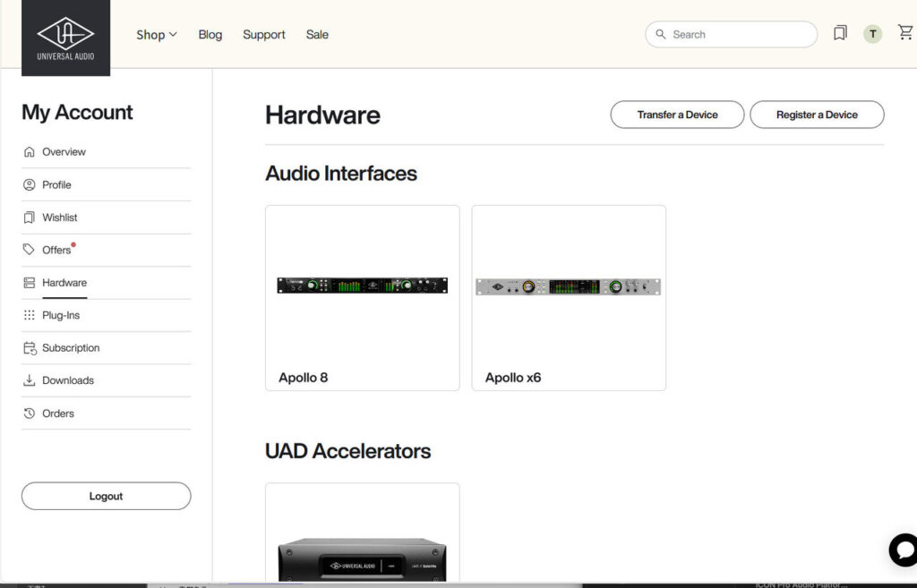
Task: Click the Subscription calendar icon in sidebar
Action: pos(30,348)
